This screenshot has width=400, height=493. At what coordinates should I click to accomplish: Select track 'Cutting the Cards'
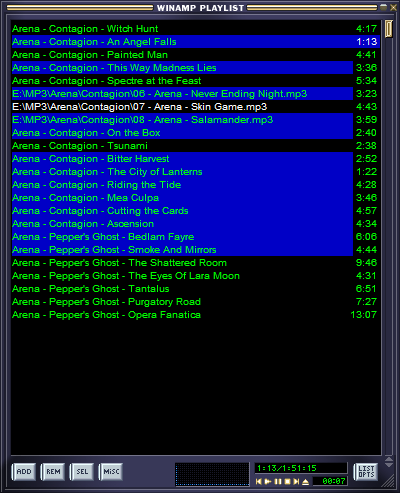pos(195,211)
